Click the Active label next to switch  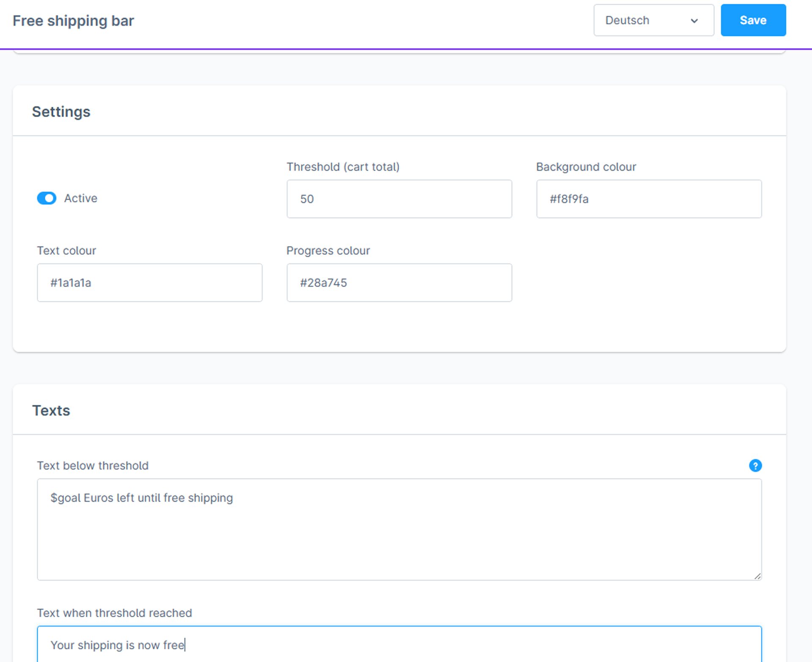coord(81,198)
